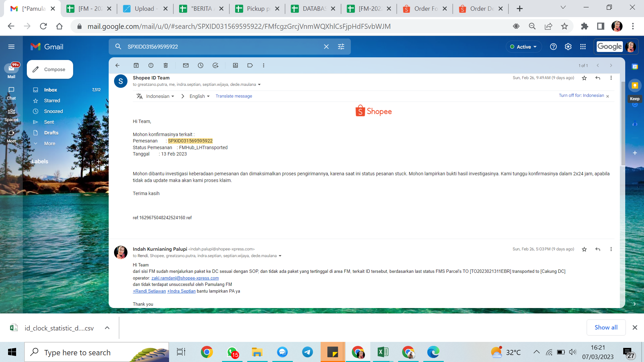Expand Active status dropdown

[523, 47]
